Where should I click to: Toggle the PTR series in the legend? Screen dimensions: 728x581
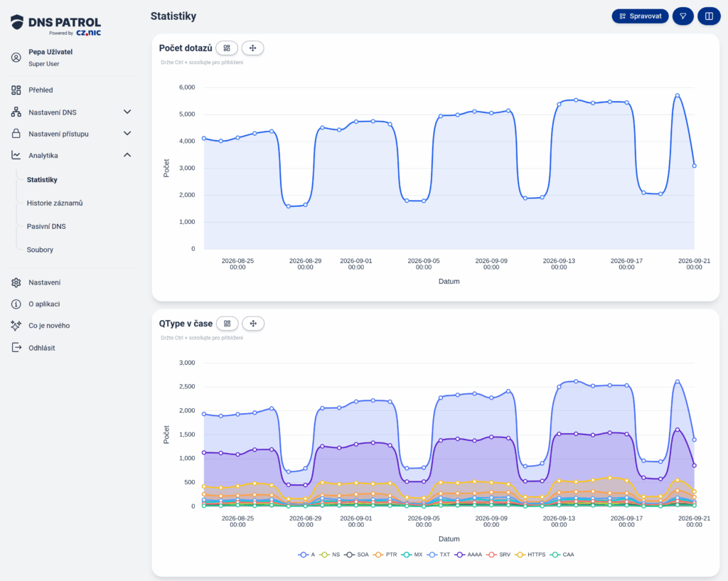coord(385,555)
